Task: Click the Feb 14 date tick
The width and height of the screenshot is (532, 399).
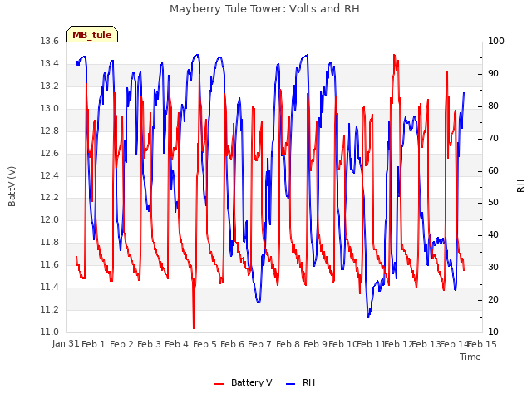Action: [454, 344]
